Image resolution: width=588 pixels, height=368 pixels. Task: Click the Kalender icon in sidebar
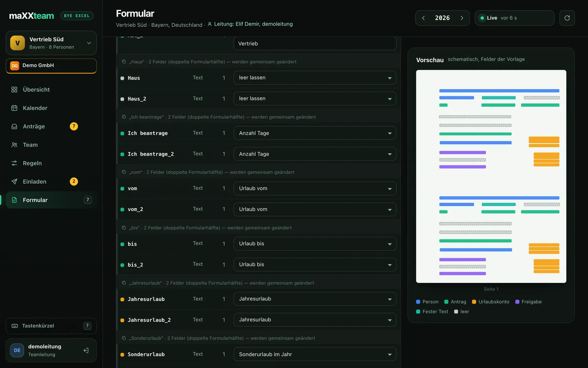coord(14,108)
